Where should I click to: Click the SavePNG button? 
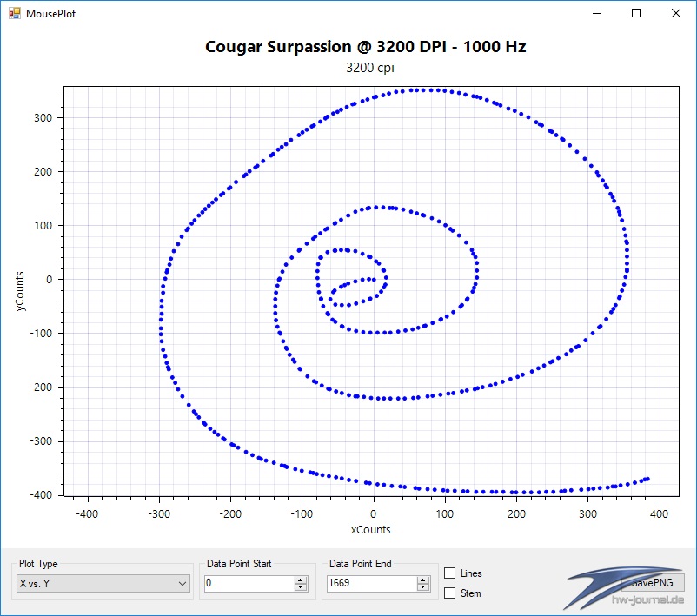point(652,583)
